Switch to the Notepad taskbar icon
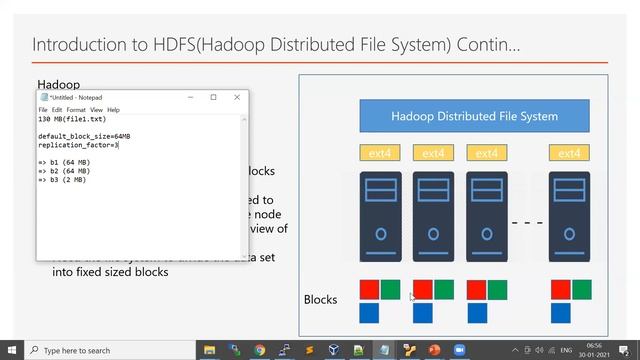This screenshot has height=360, width=640. point(384,350)
